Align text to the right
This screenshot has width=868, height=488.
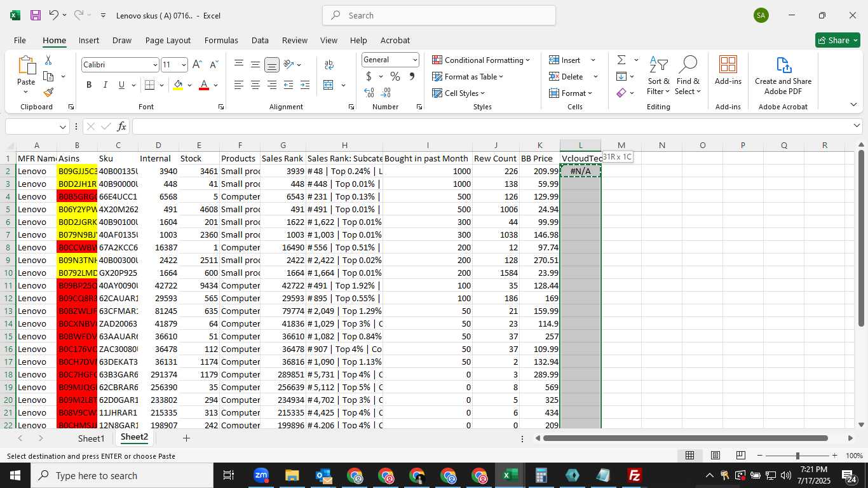272,85
